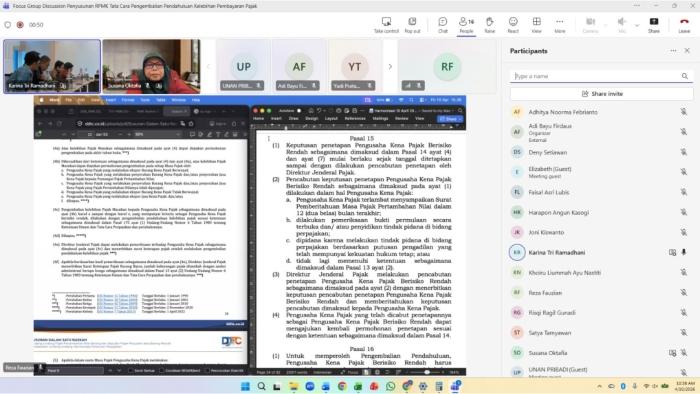Expand the system tray hidden icons
The image size is (700, 394).
[599, 386]
